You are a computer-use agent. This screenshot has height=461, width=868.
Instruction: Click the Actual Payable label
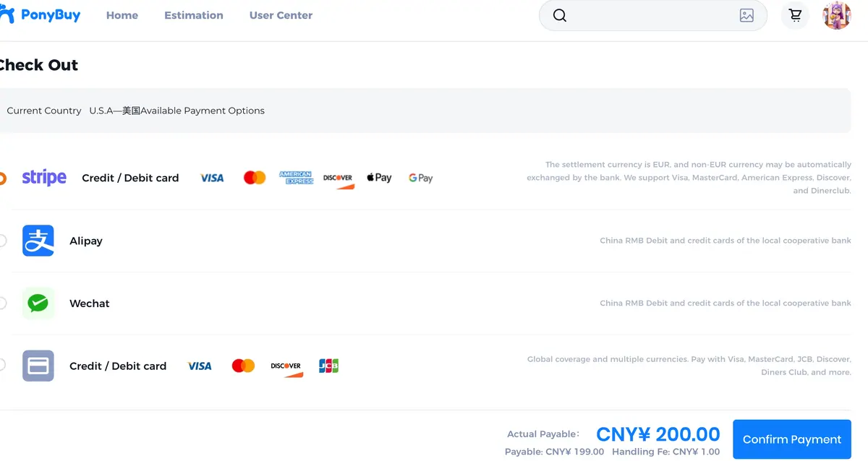click(543, 434)
